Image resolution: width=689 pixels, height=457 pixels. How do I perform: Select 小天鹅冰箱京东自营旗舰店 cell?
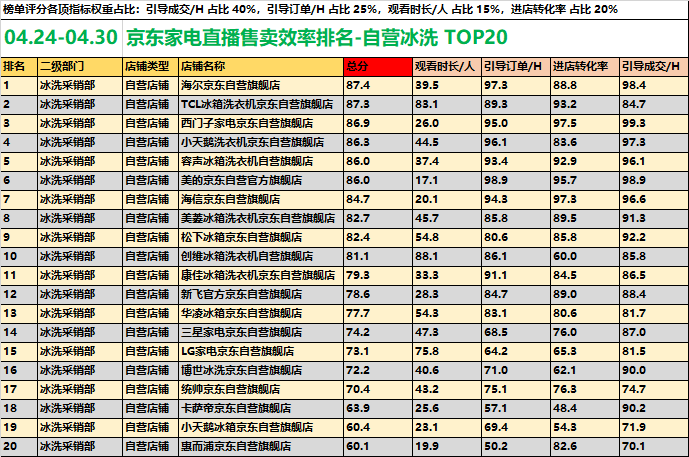[261, 427]
